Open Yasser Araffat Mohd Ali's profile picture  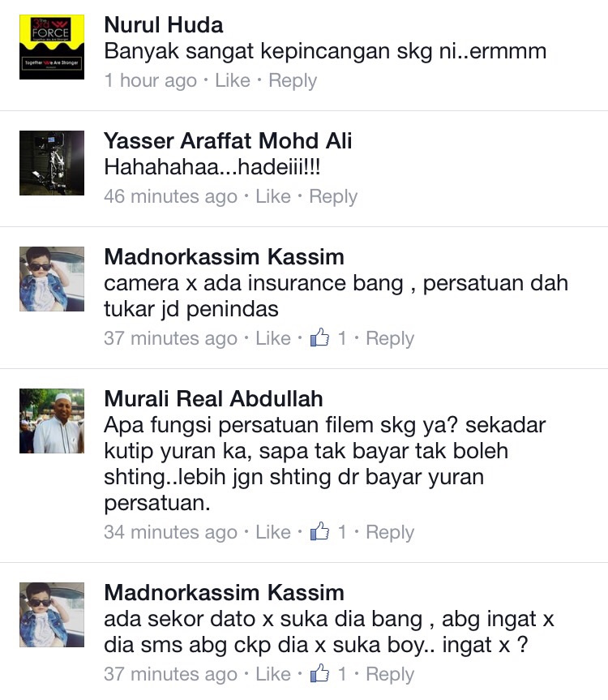click(x=52, y=163)
